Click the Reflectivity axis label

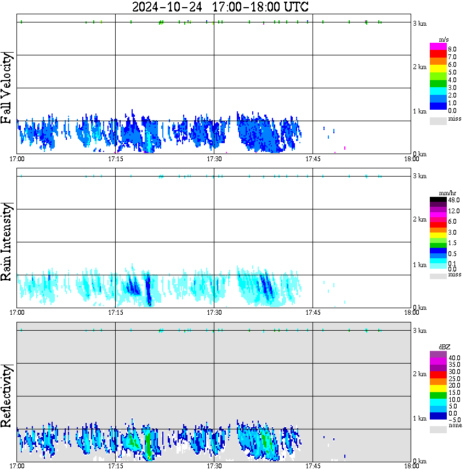point(7,396)
